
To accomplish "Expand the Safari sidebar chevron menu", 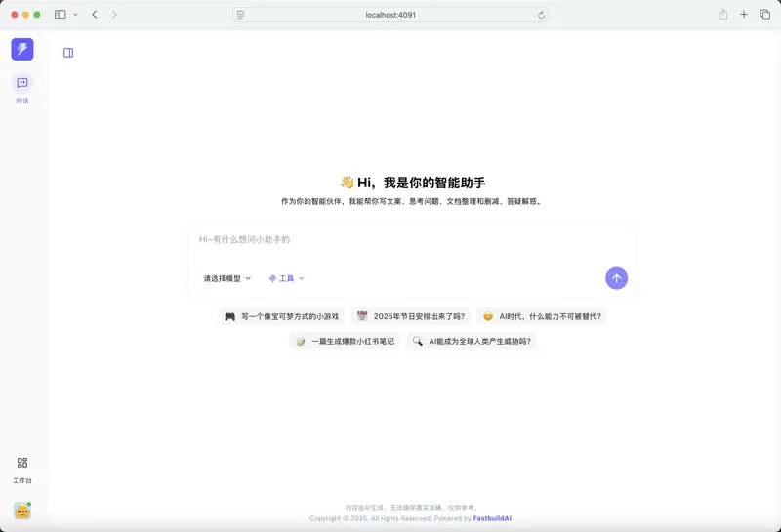I will tap(75, 15).
